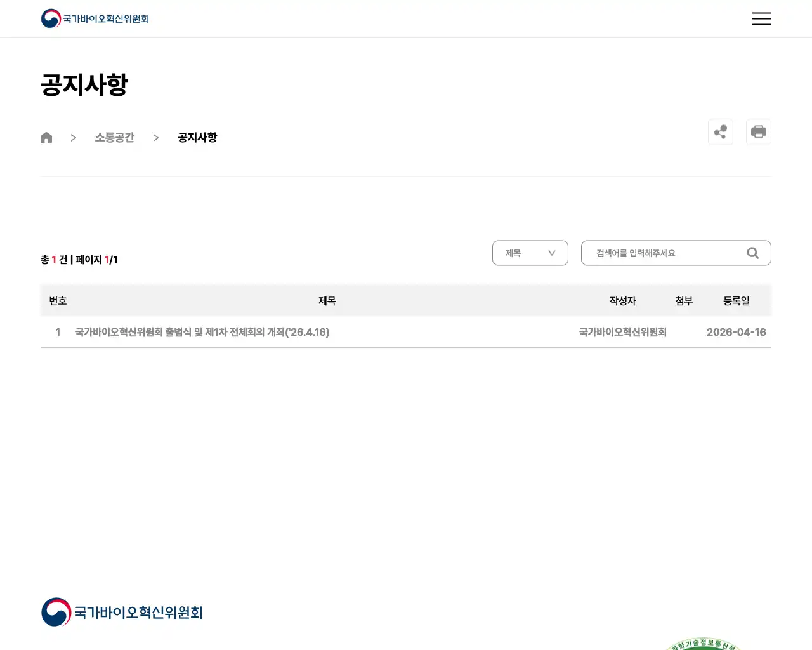This screenshot has width=812, height=650.
Task: Click the header 국가바이오혁신위원회 logo
Action: 95,18
